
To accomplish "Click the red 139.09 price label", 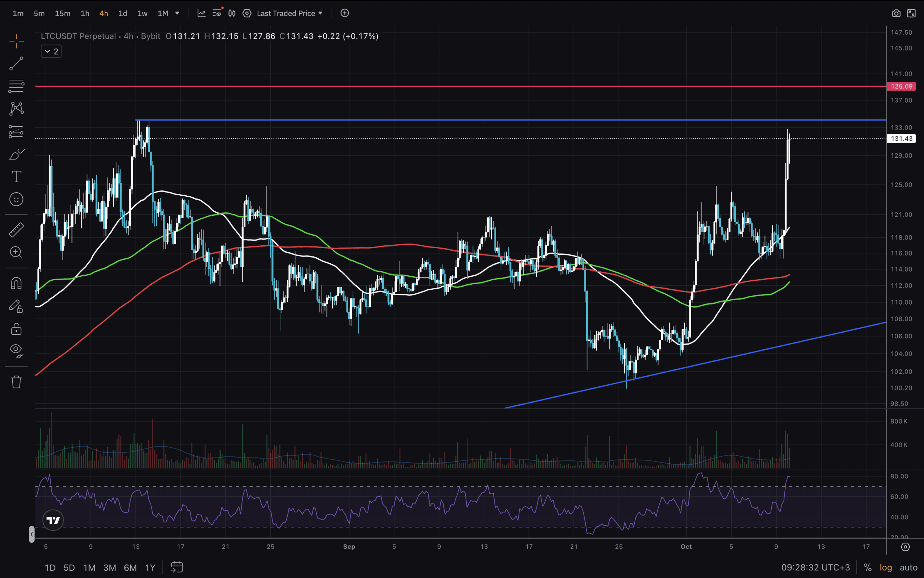I will click(x=901, y=86).
